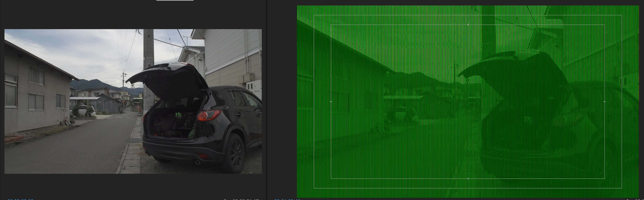Click the bottom center safe-margin tick mark
This screenshot has height=200, width=644.
[x=468, y=179]
